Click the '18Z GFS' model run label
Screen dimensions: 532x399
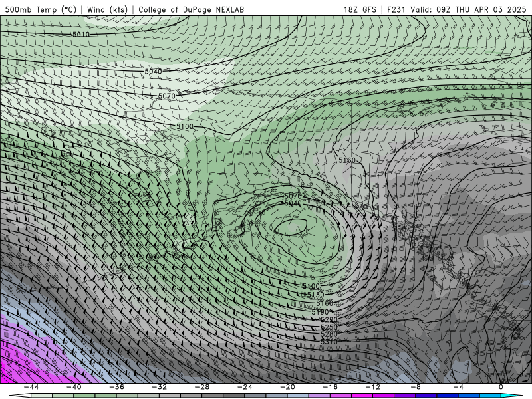pos(360,9)
